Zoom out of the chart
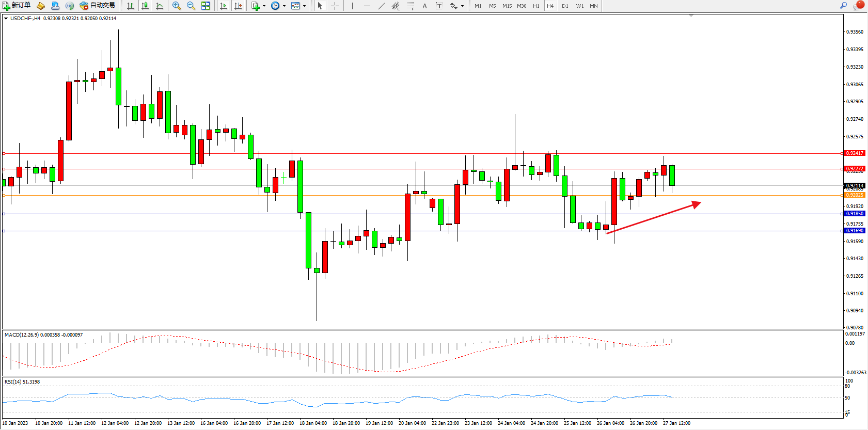This screenshot has width=868, height=430. (191, 6)
